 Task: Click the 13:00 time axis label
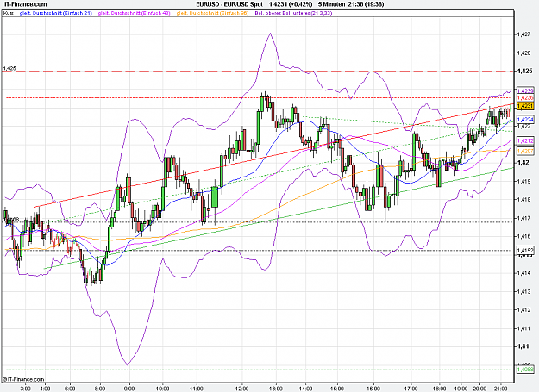[276, 389]
